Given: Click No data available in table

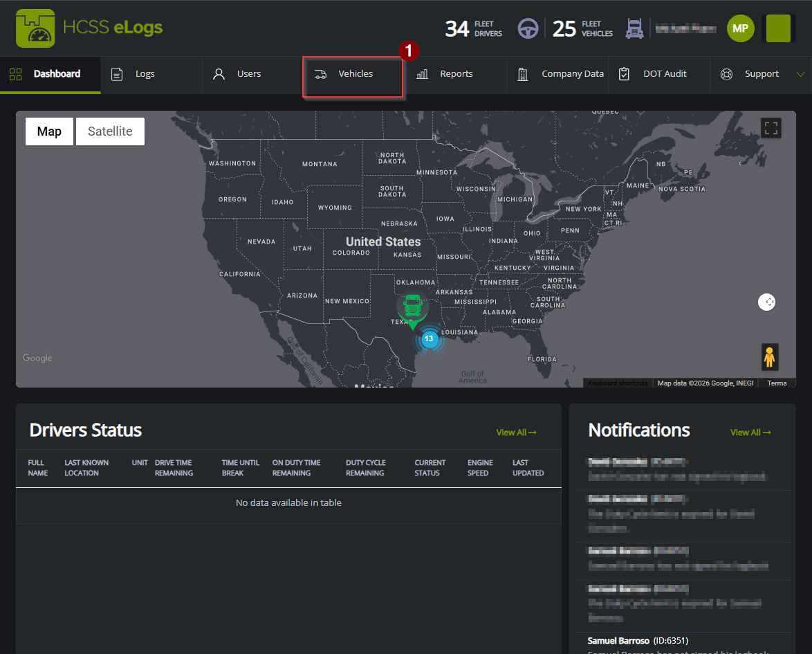Looking at the screenshot, I should pos(288,502).
